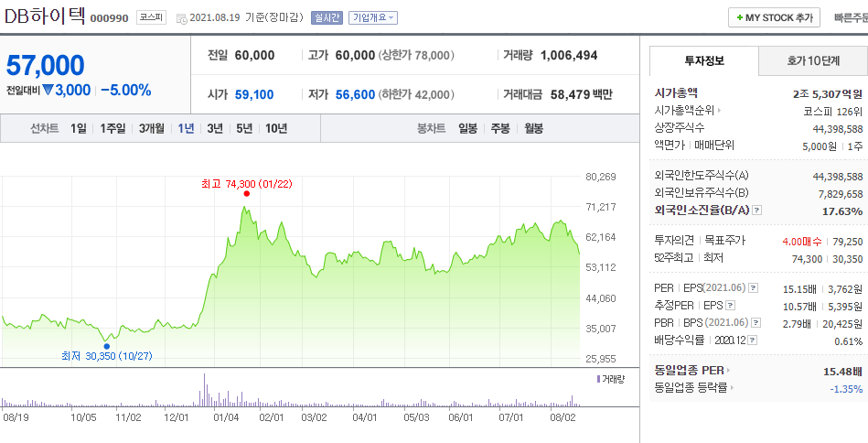This screenshot has height=443, width=868.
Task: Expand the 시가총액순위 arrow link
Action: click(x=720, y=111)
